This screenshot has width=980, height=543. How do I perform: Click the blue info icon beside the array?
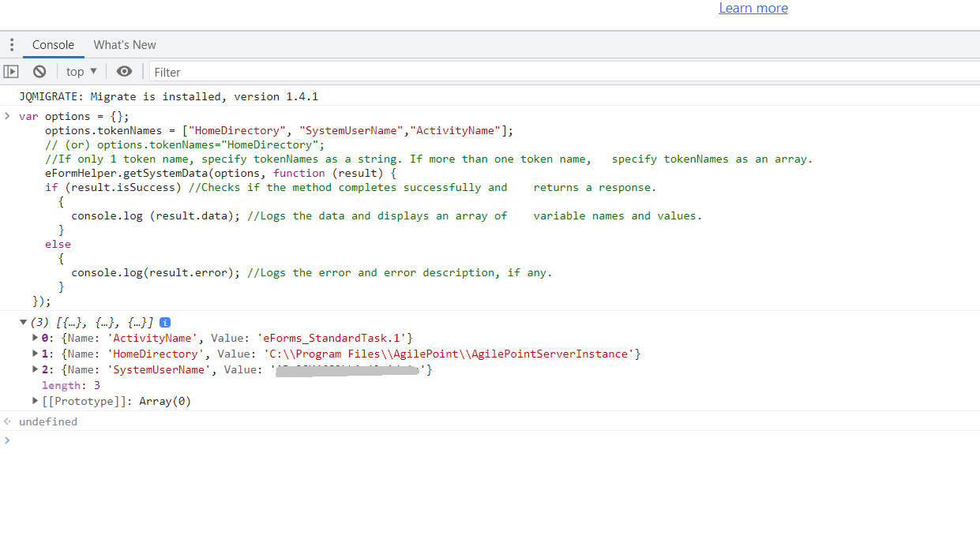[x=165, y=323]
